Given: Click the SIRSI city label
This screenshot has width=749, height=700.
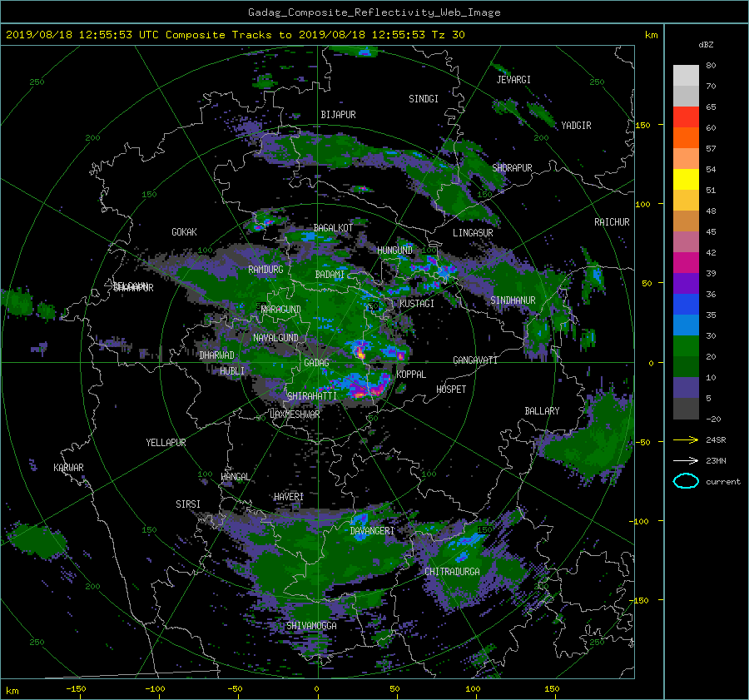Looking at the screenshot, I should tap(188, 504).
